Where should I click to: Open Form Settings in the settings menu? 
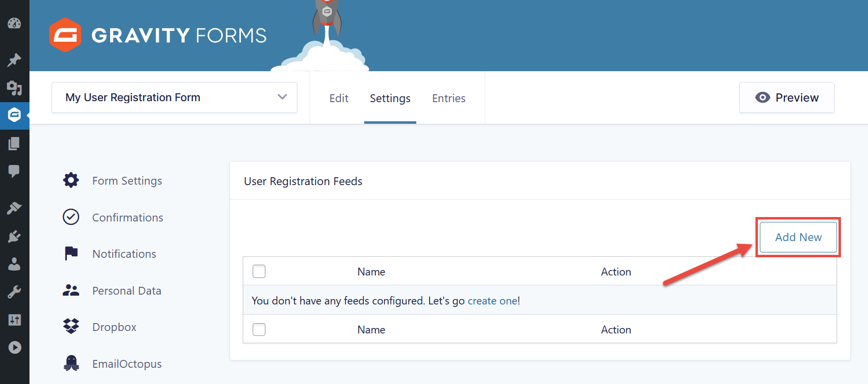127,181
